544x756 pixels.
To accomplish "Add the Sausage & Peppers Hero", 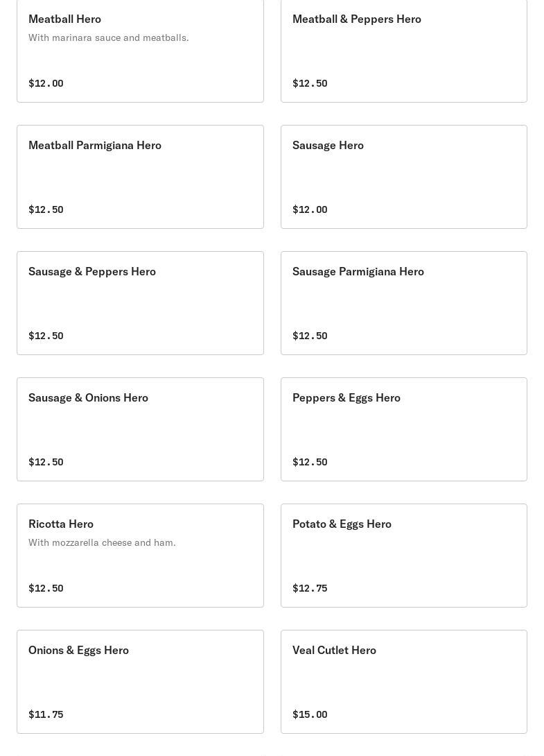I will click(92, 271).
